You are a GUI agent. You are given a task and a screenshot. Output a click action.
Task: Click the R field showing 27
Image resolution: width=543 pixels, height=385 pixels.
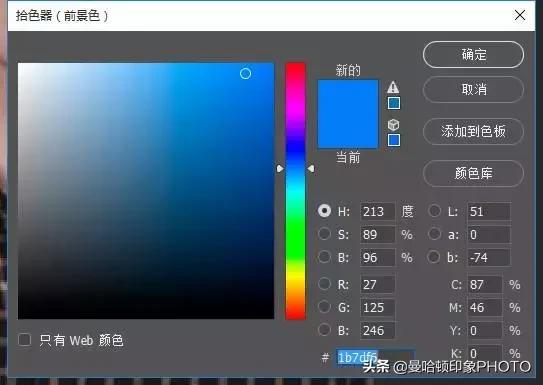[x=377, y=284]
